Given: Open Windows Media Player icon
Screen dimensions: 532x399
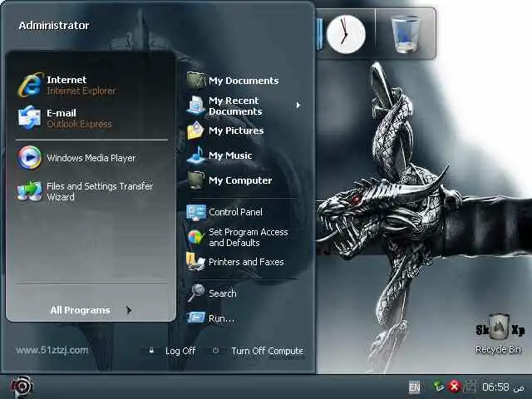Looking at the screenshot, I should click(30, 157).
